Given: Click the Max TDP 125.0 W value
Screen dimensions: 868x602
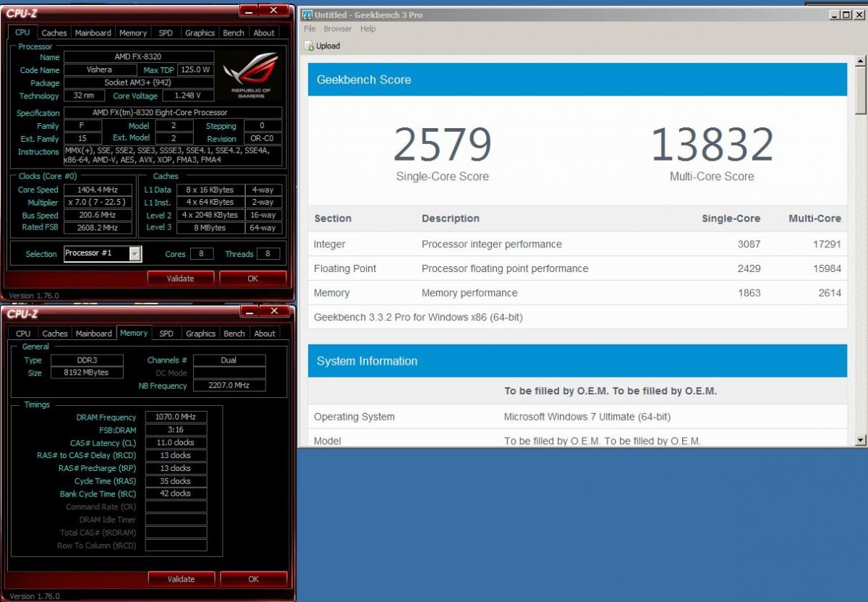Looking at the screenshot, I should coord(196,69).
